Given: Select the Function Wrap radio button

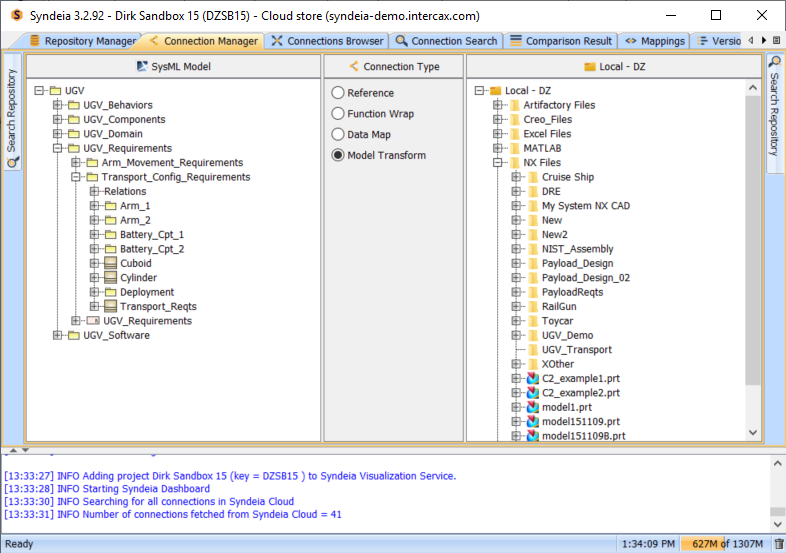Looking at the screenshot, I should point(338,114).
